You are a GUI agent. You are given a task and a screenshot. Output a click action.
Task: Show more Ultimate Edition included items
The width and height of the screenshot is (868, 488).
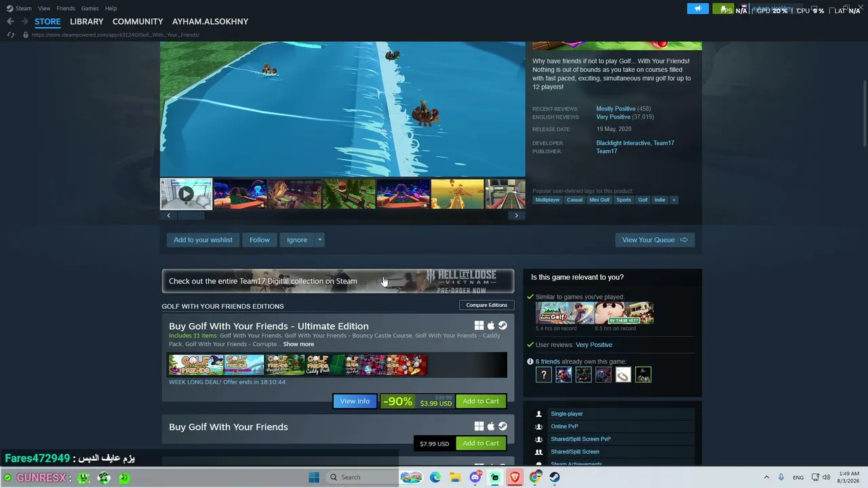pos(298,344)
